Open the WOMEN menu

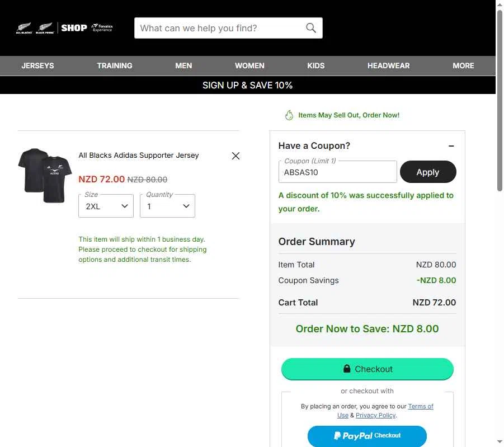[249, 65]
